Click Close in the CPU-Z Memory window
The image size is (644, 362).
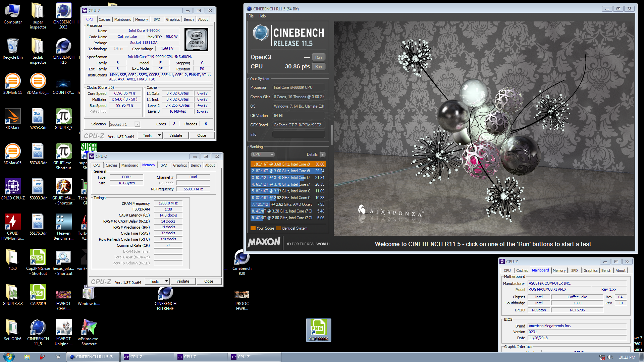pyautogui.click(x=209, y=281)
